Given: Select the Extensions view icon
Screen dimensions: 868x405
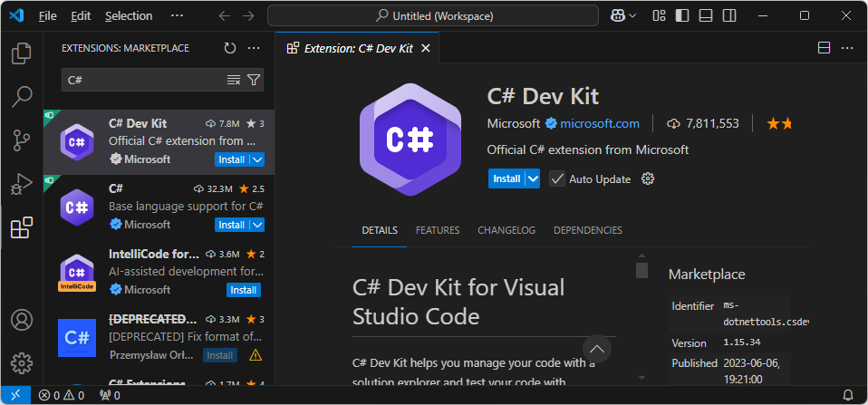Looking at the screenshot, I should pyautogui.click(x=22, y=227).
